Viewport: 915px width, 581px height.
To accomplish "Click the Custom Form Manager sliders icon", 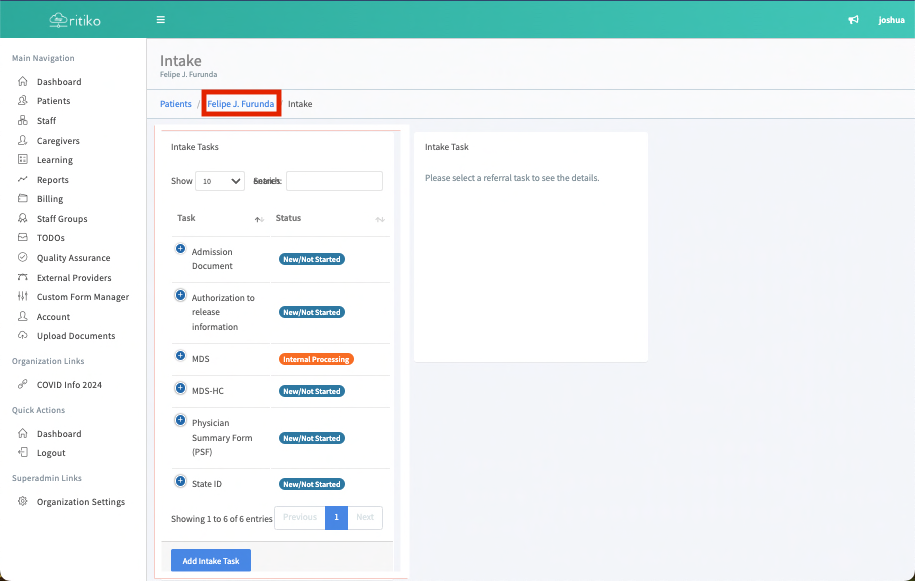I will click(x=23, y=297).
